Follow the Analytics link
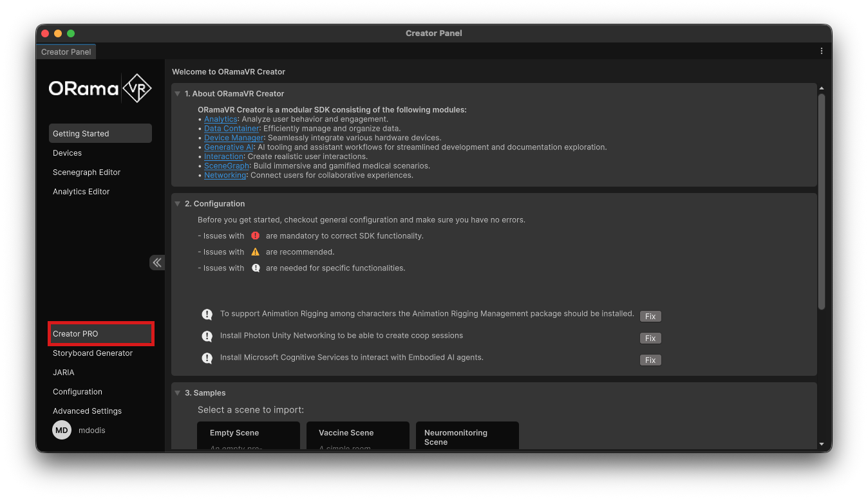 coord(221,119)
